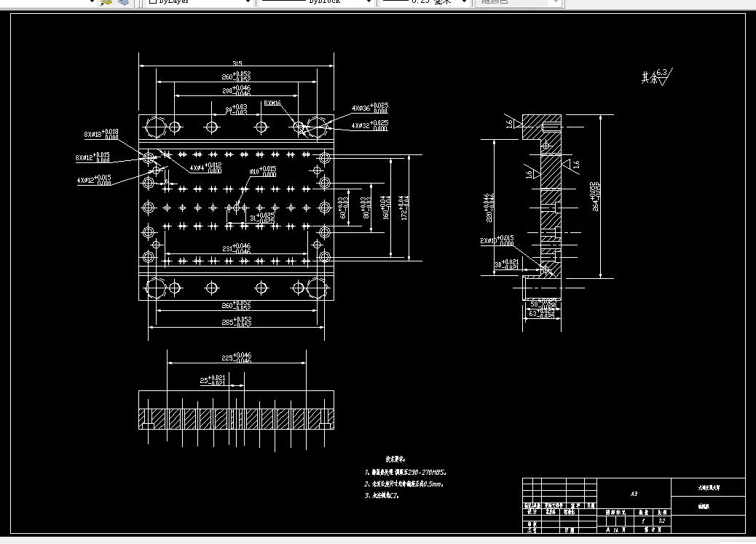Select the 8XØ12 hole callout

92,157
